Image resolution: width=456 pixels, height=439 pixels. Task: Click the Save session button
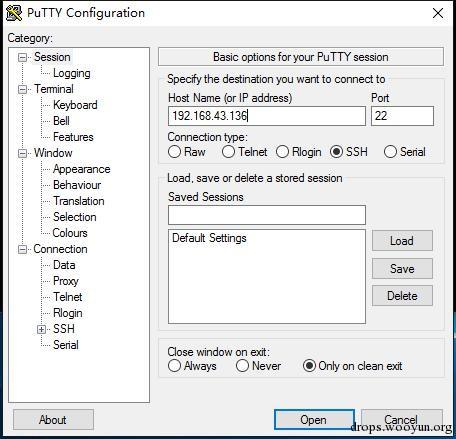(x=402, y=269)
